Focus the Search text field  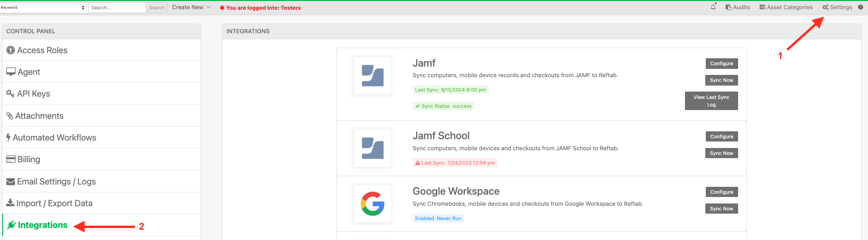117,7
